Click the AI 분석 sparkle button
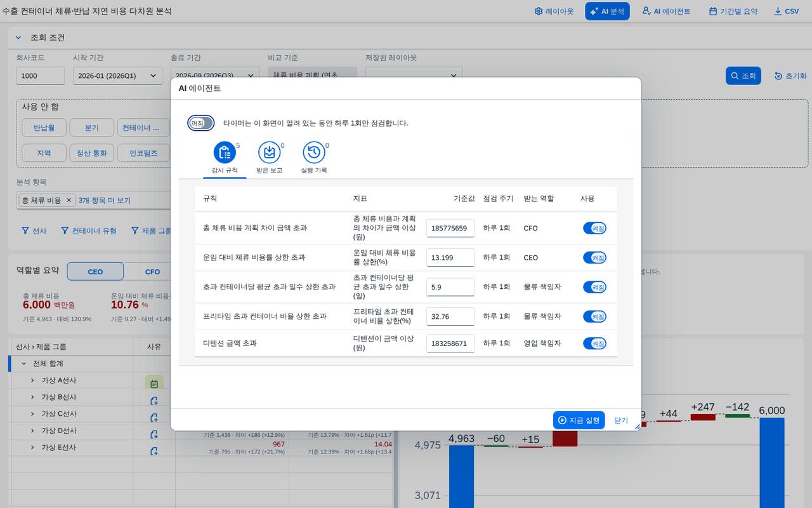 [x=607, y=11]
